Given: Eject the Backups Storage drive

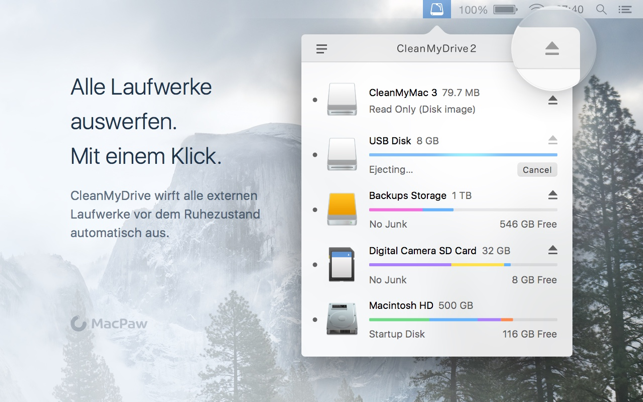Looking at the screenshot, I should (552, 195).
